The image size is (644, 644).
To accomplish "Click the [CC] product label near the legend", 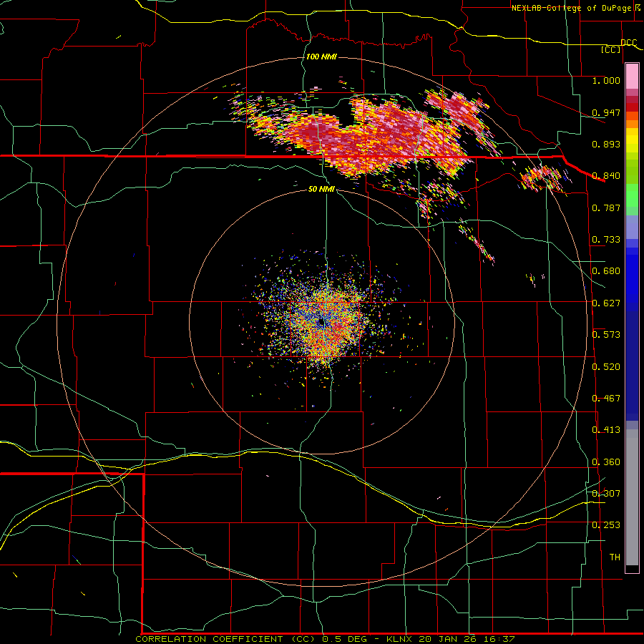I will click(611, 49).
